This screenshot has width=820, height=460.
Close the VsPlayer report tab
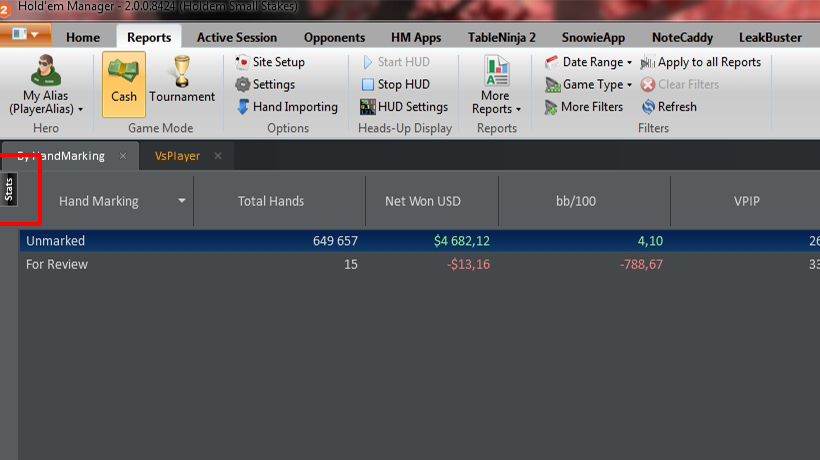(x=218, y=156)
